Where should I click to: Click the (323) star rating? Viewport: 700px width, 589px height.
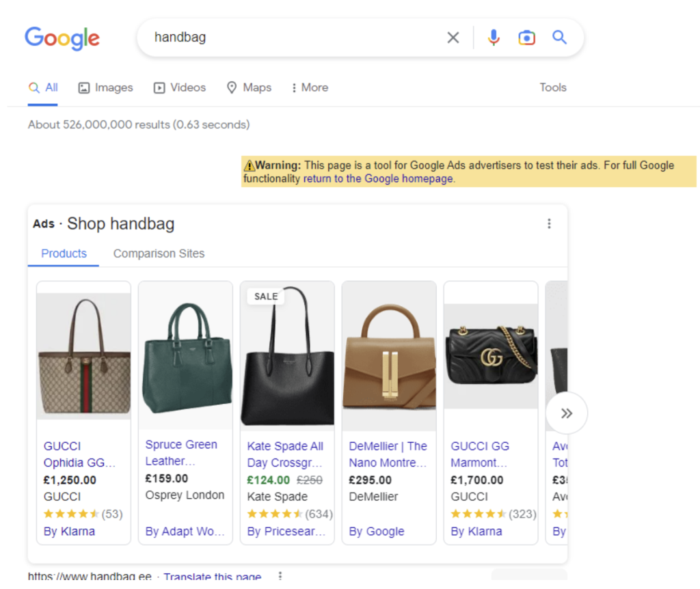494,514
